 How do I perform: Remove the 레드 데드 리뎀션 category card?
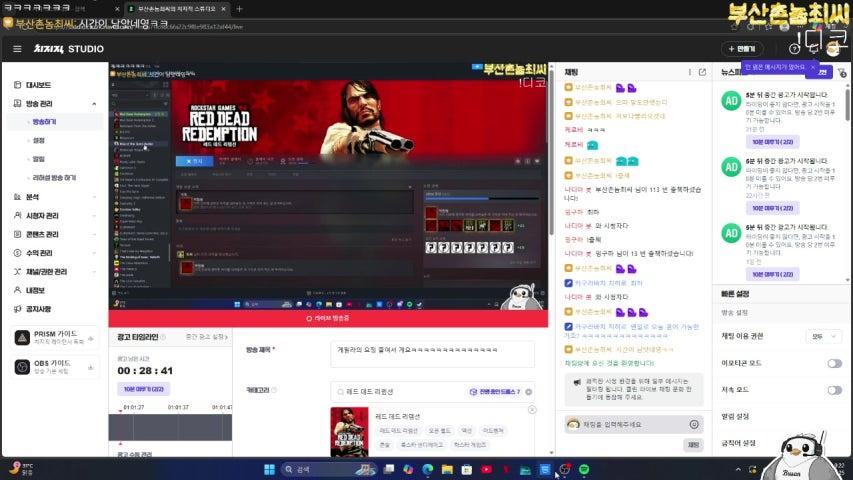pos(532,410)
